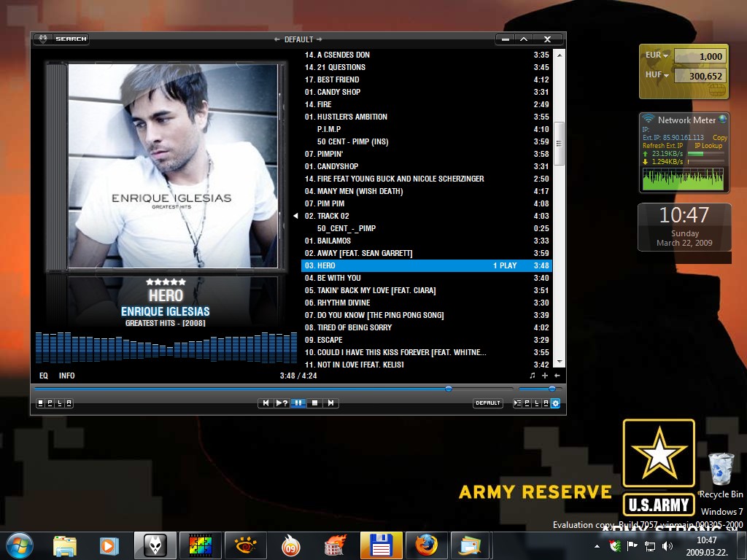Select '04. MANY MEN (WISH DEATH)' track

pos(427,192)
